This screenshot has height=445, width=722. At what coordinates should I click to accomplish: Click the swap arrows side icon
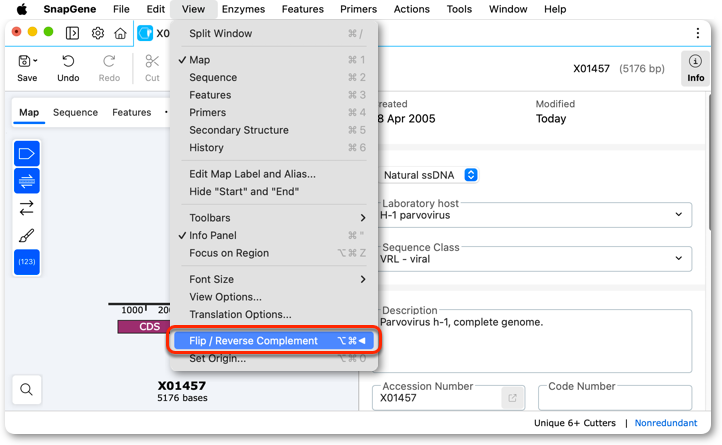coord(27,208)
